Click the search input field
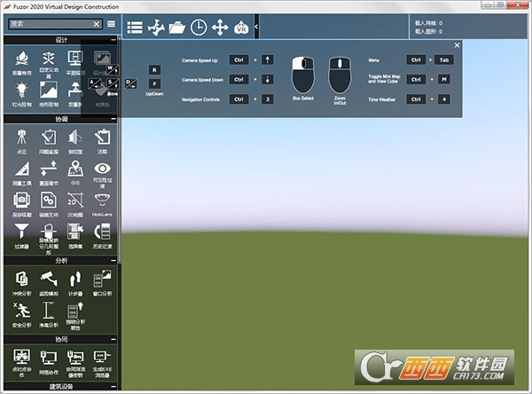Viewport: 532px width, 394px height. pos(51,24)
